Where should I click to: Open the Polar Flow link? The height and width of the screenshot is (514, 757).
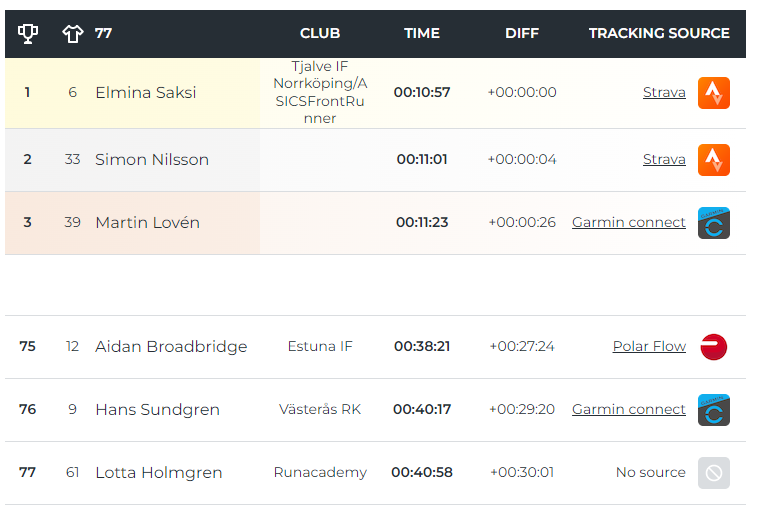(649, 346)
